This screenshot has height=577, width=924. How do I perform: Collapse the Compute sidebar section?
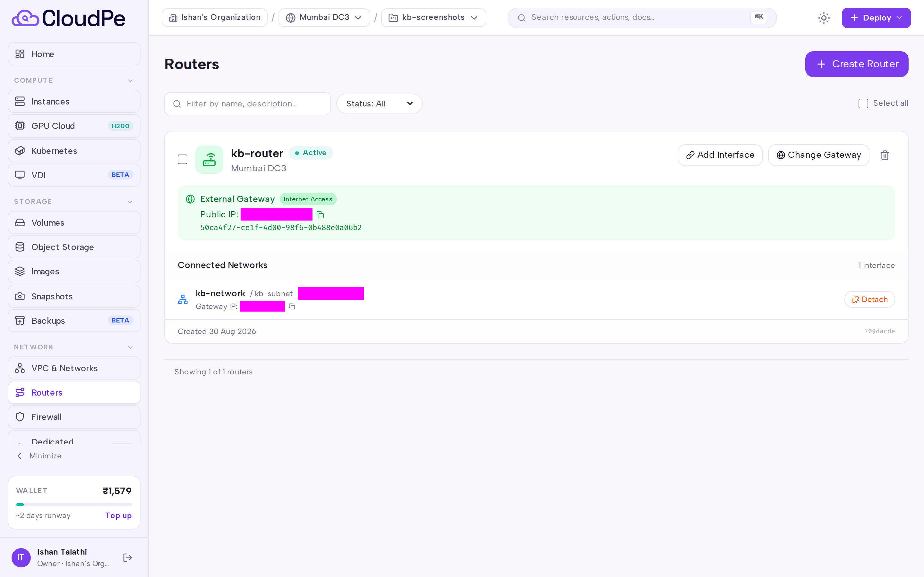point(130,80)
